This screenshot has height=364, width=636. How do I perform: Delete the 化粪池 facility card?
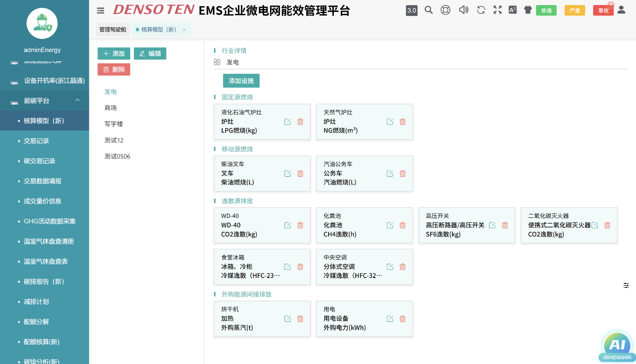pyautogui.click(x=402, y=225)
